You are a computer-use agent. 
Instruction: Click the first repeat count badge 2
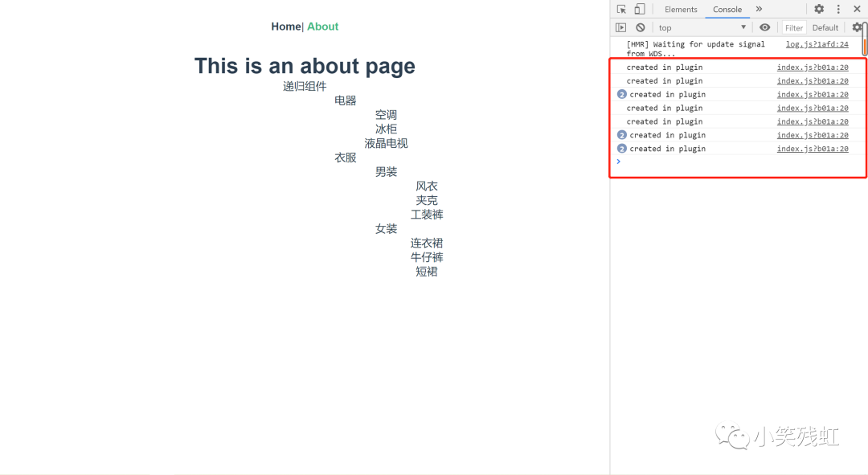(x=621, y=95)
